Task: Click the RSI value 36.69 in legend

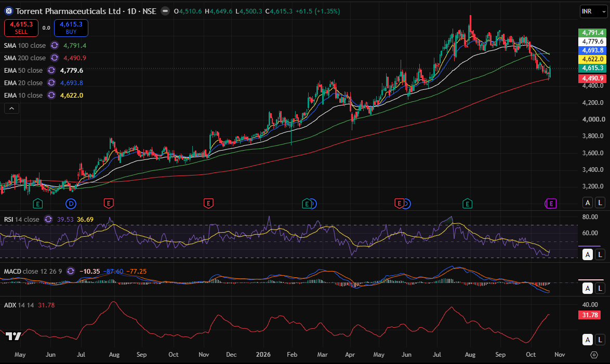Action: coord(85,219)
